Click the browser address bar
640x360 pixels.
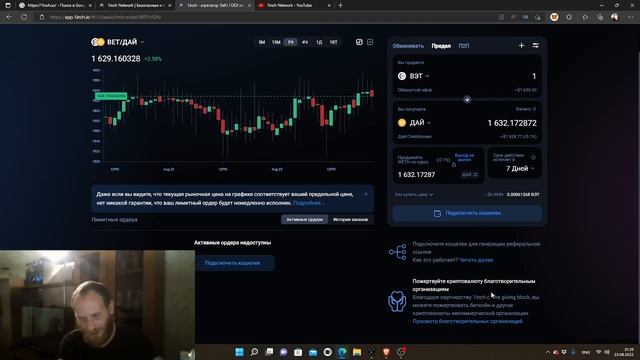(x=265, y=17)
